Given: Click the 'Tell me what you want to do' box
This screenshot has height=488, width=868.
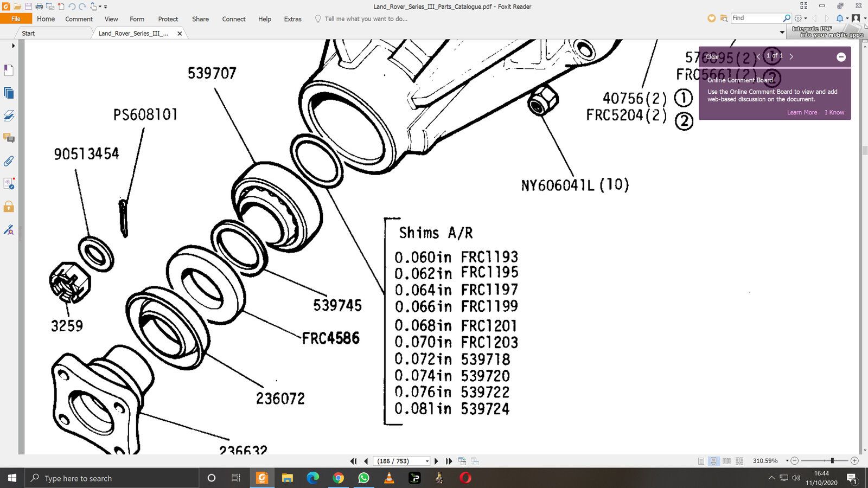Looking at the screenshot, I should pos(366,18).
